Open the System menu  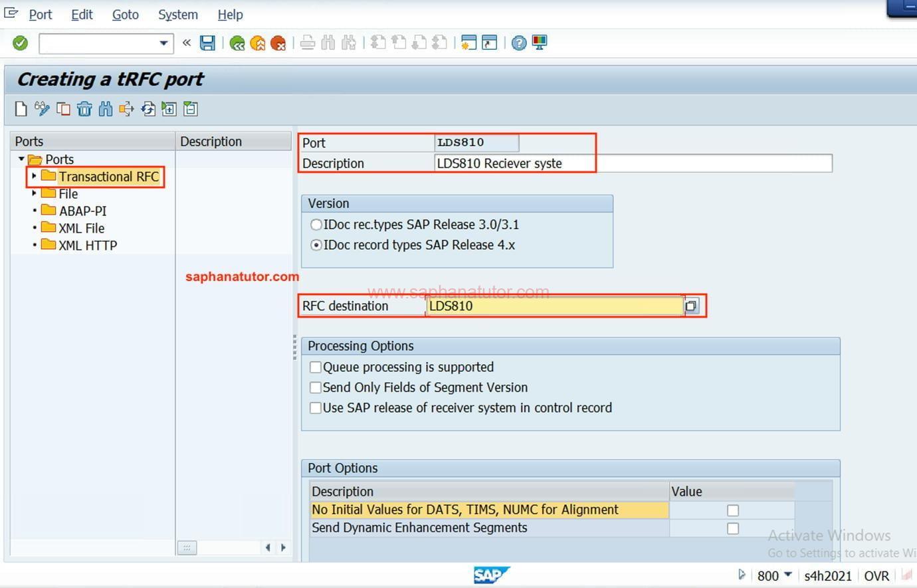click(178, 15)
